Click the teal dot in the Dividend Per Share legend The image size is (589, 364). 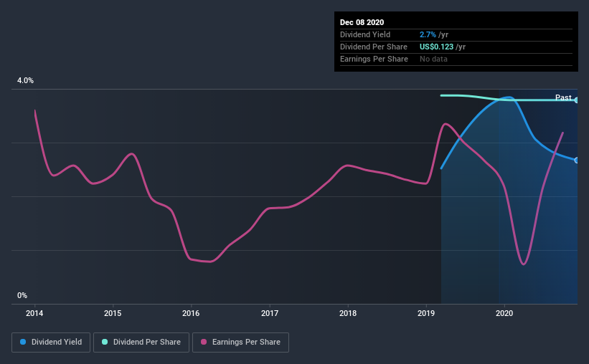coord(105,343)
